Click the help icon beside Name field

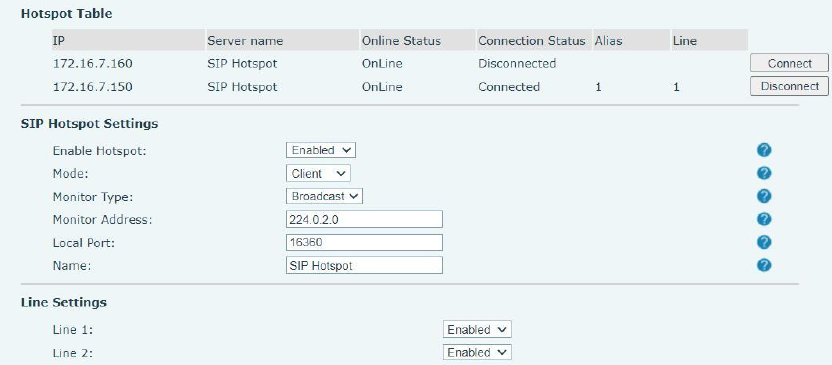coord(764,265)
